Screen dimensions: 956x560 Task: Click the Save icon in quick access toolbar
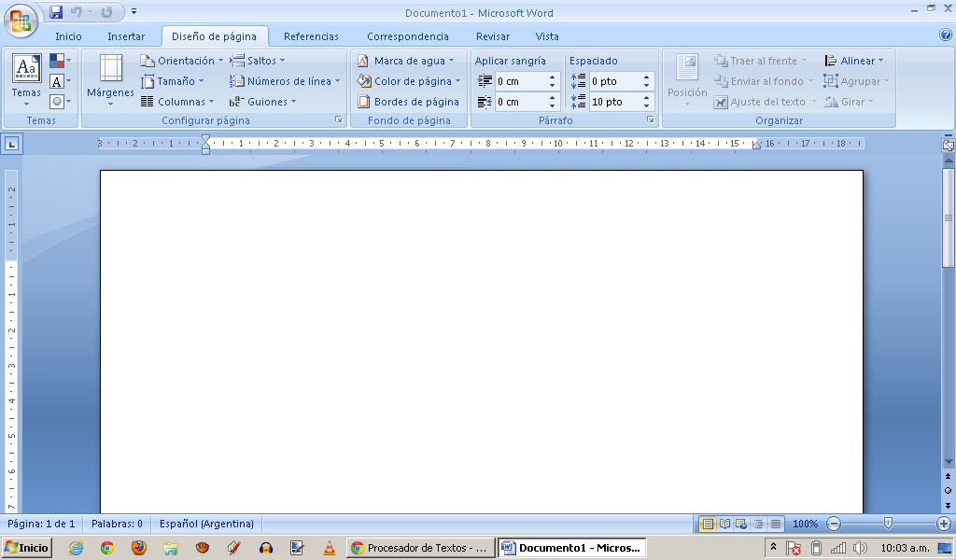(56, 12)
